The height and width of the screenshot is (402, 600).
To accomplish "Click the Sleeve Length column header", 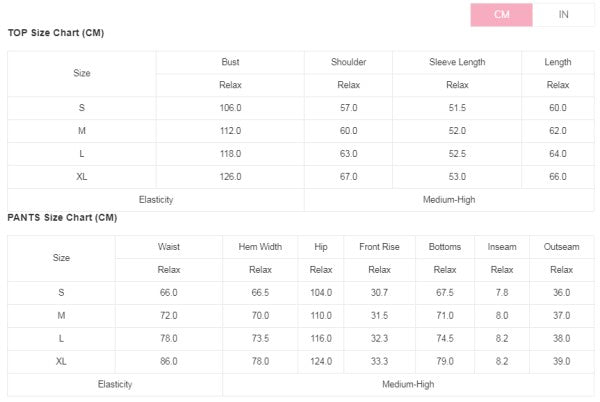I will 457,62.
